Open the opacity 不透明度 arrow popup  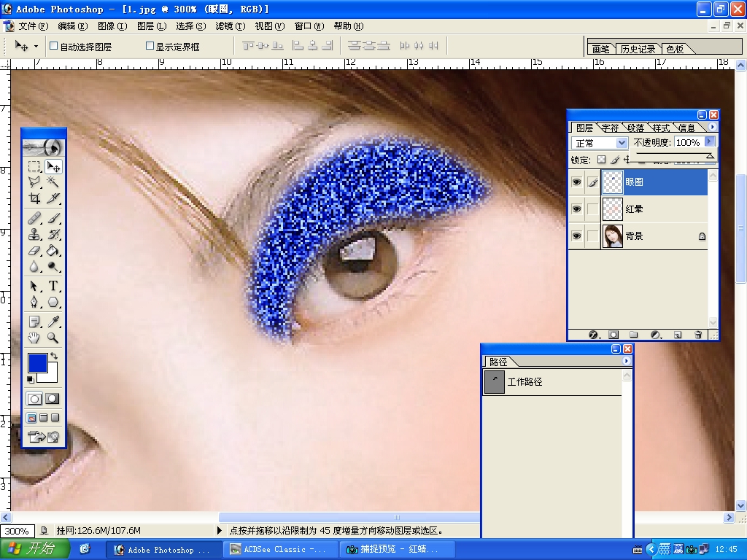click(x=709, y=142)
